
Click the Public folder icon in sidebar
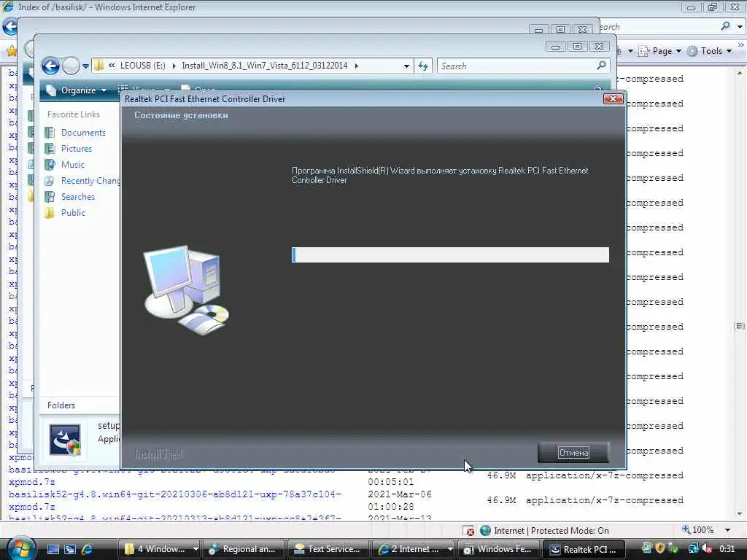(x=50, y=212)
